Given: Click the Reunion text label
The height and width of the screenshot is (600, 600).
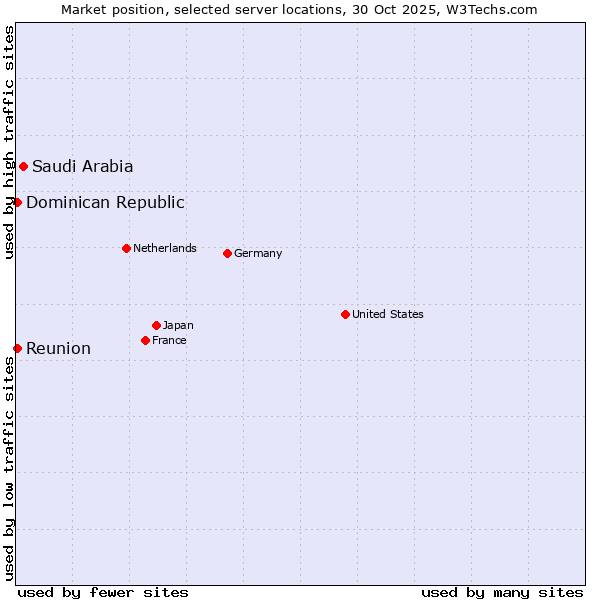Looking at the screenshot, I should (x=58, y=348).
